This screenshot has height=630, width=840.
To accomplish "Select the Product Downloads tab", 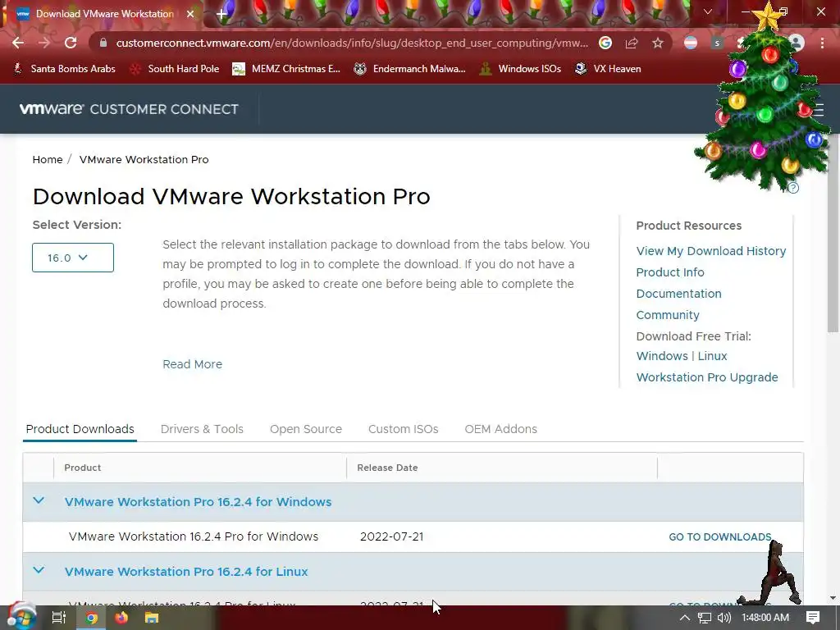I will point(80,429).
